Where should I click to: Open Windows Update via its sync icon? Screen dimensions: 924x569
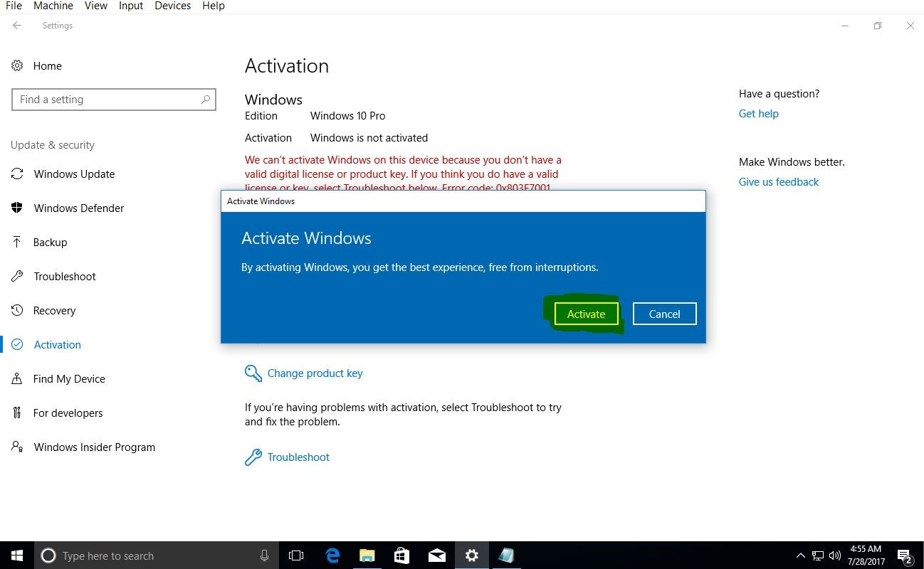point(17,174)
